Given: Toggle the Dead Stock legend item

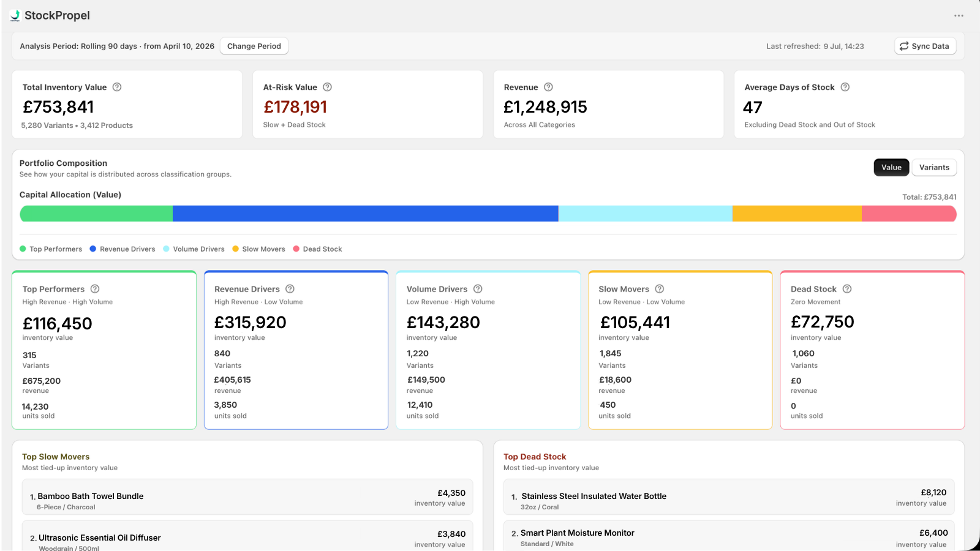Looking at the screenshot, I should tap(317, 249).
